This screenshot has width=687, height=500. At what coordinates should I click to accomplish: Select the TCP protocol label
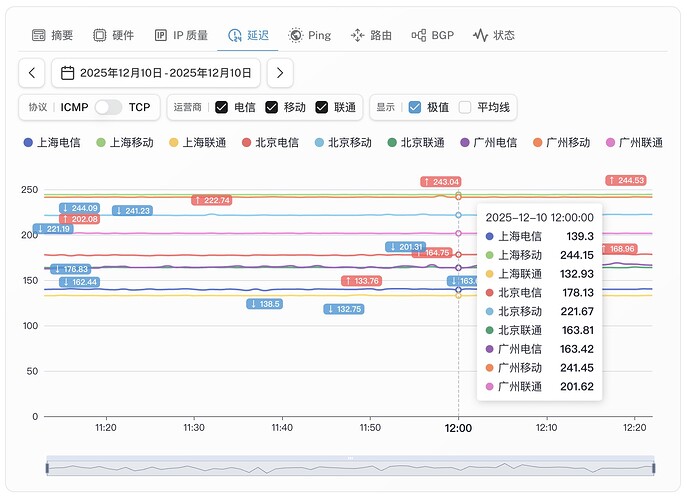139,107
